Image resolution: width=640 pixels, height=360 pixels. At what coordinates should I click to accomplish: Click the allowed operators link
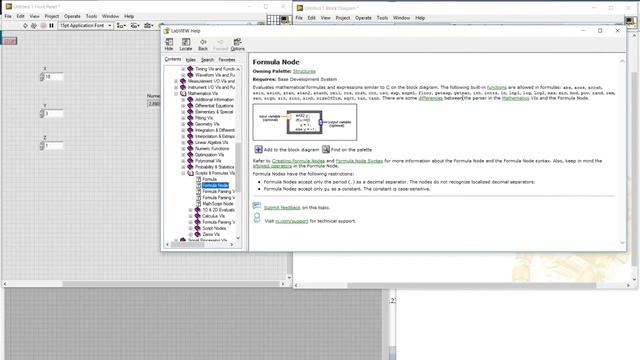point(272,166)
